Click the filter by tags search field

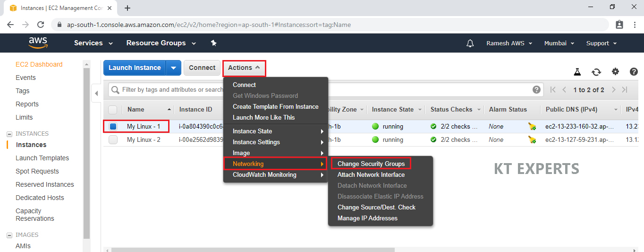170,90
